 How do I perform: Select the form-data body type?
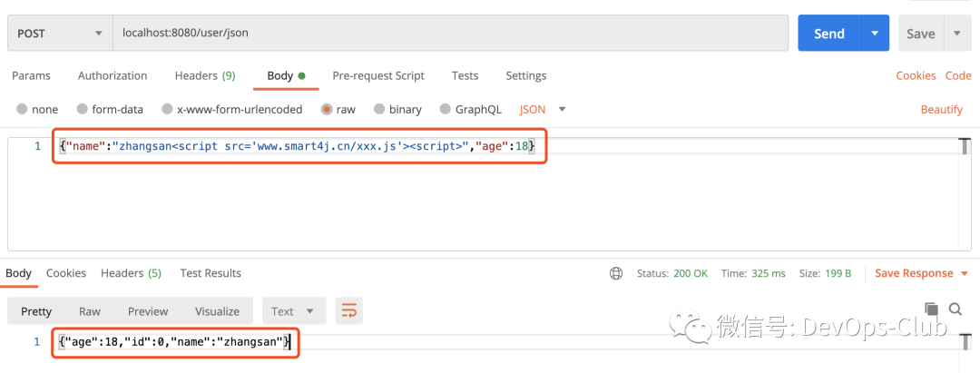(110, 109)
